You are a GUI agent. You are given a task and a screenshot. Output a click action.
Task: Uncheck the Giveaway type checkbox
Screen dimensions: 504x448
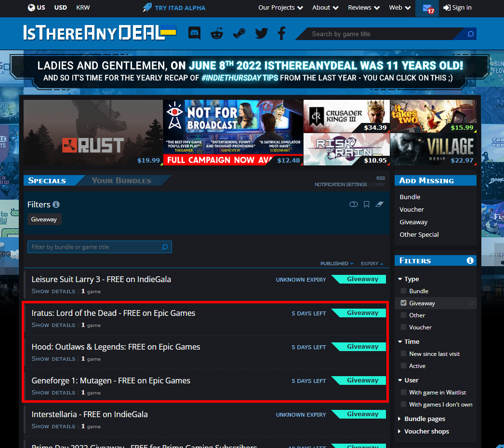tap(403, 303)
